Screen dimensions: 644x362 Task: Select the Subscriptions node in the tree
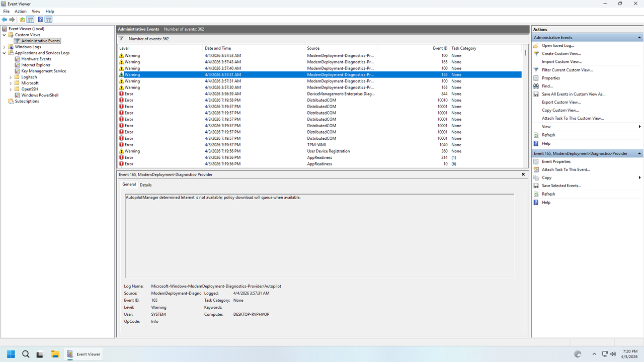tap(27, 101)
